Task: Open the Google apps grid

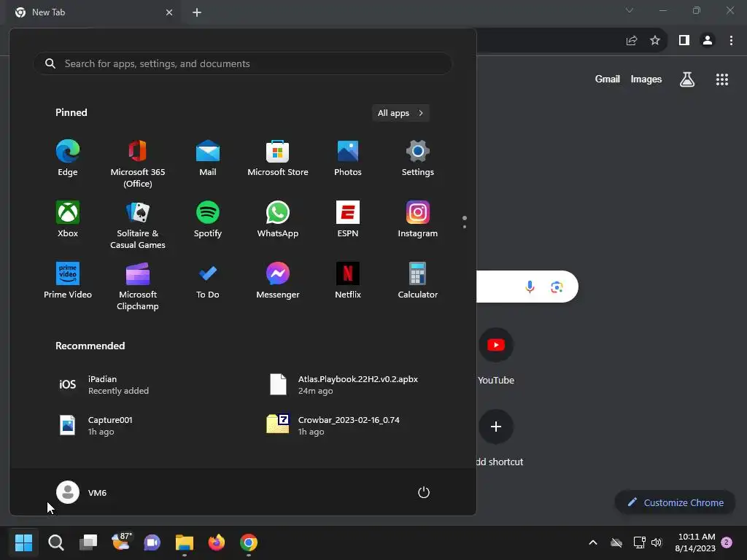Action: (722, 79)
